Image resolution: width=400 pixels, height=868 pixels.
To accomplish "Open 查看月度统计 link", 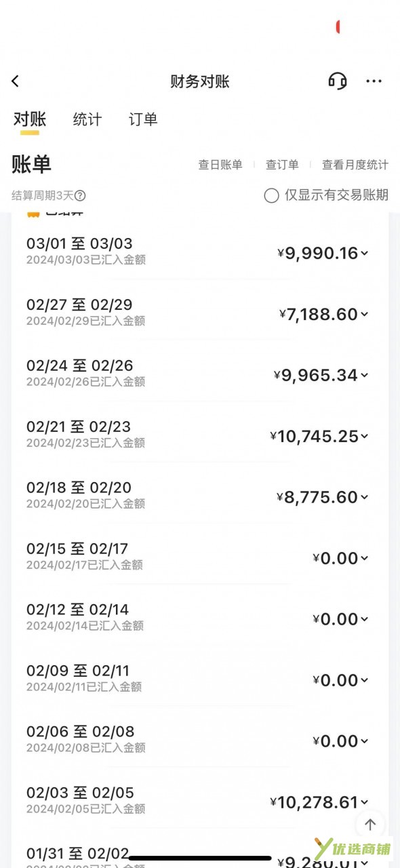I will 355,165.
